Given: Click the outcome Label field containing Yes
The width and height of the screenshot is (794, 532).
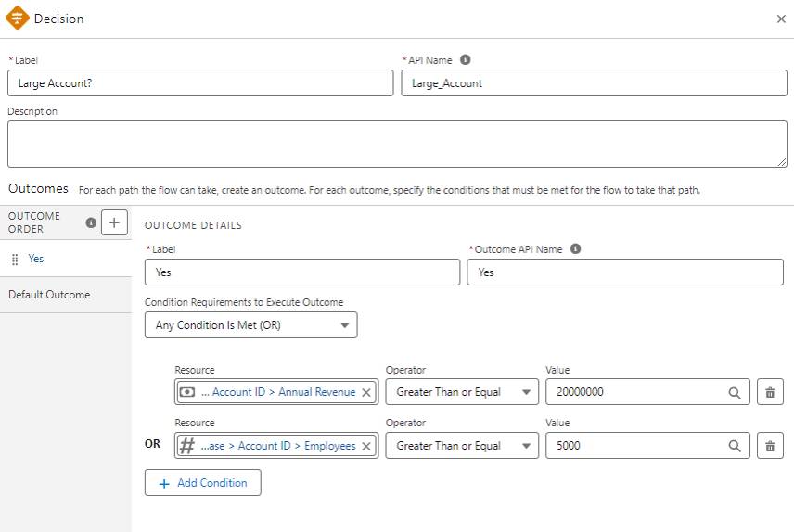Looking at the screenshot, I should tap(302, 272).
